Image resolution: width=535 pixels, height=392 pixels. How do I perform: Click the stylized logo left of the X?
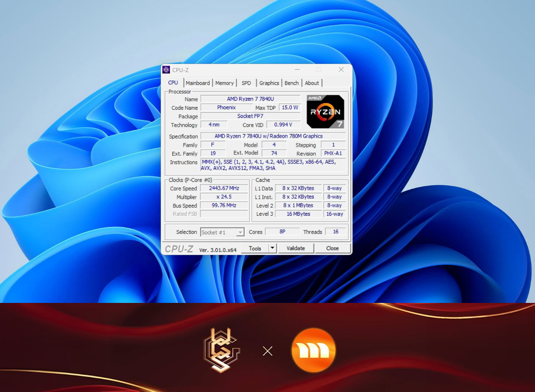[x=222, y=350]
